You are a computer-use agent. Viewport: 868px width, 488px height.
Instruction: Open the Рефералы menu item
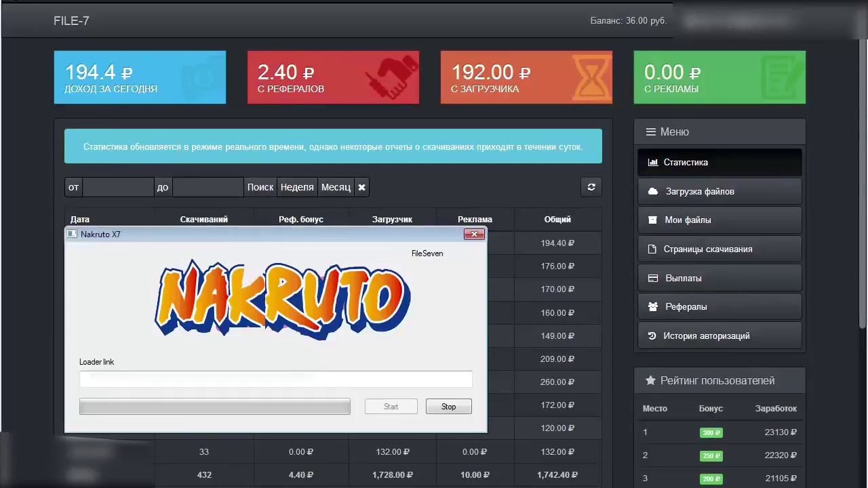719,306
